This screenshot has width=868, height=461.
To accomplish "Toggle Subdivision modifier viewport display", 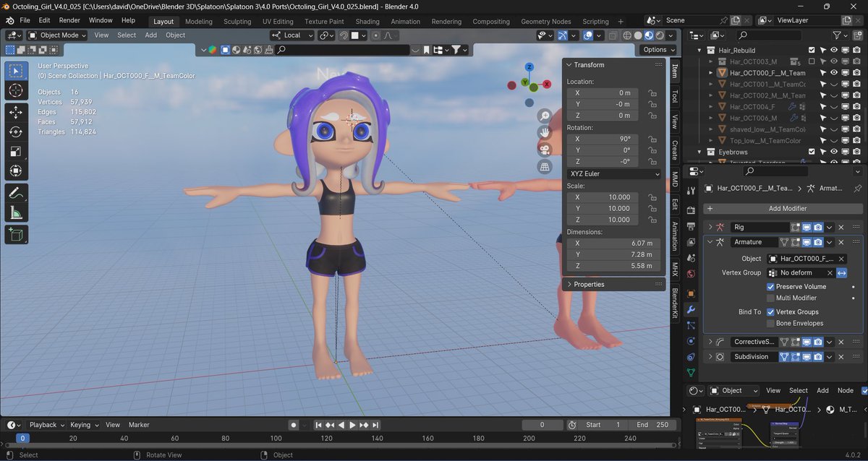I will [x=807, y=357].
